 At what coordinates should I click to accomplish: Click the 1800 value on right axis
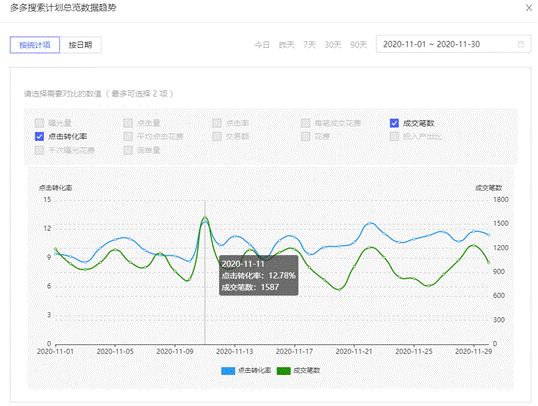tap(501, 200)
